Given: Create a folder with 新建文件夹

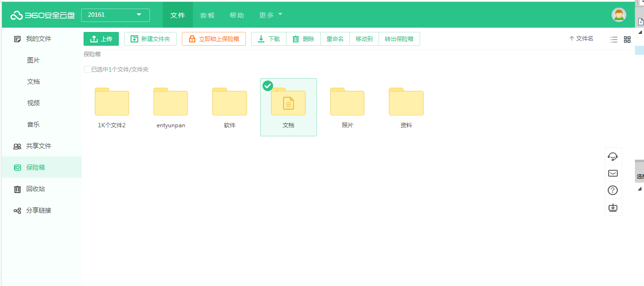Looking at the screenshot, I should pos(150,39).
